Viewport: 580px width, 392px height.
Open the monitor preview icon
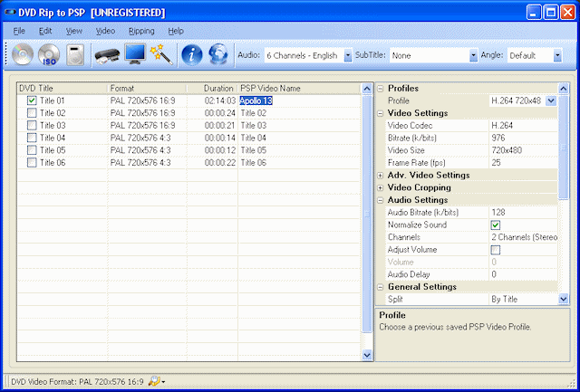point(135,54)
